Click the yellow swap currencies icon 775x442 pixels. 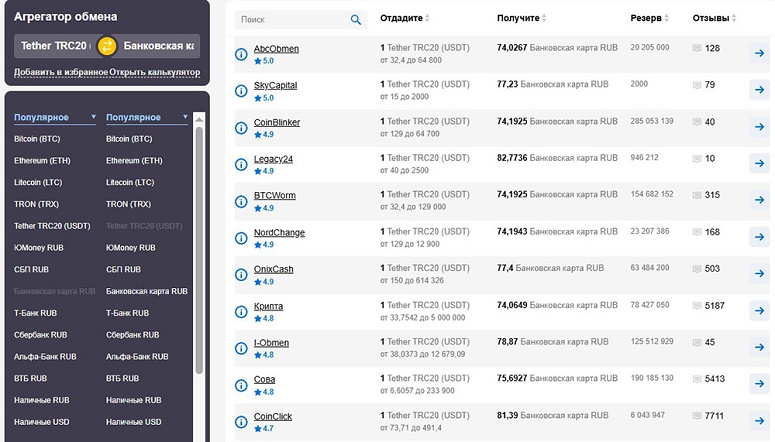107,46
